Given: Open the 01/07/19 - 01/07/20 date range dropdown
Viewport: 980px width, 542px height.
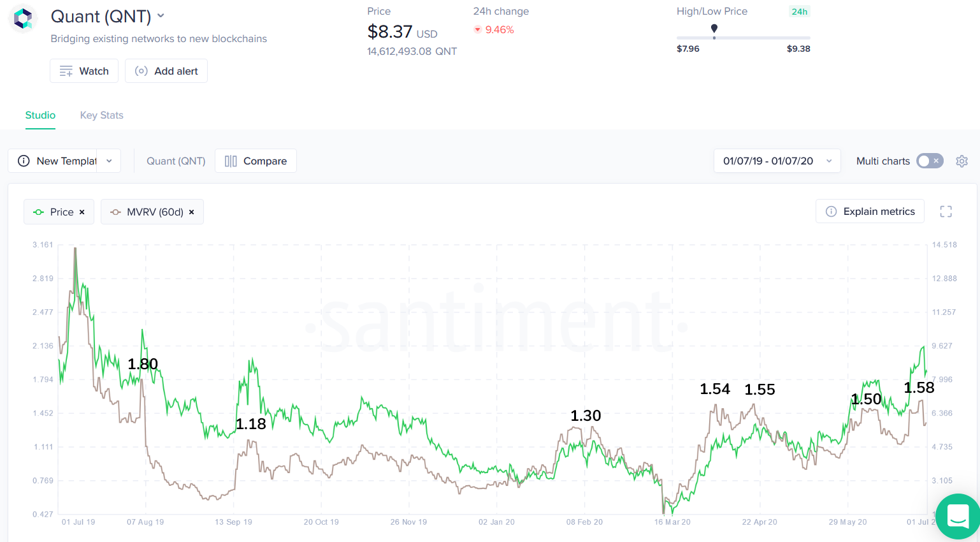Looking at the screenshot, I should (x=777, y=161).
